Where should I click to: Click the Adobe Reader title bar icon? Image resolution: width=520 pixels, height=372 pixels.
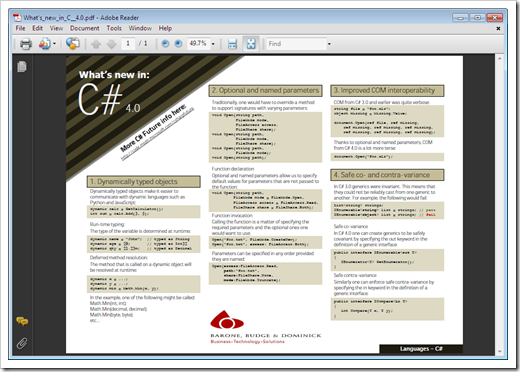pos(17,18)
